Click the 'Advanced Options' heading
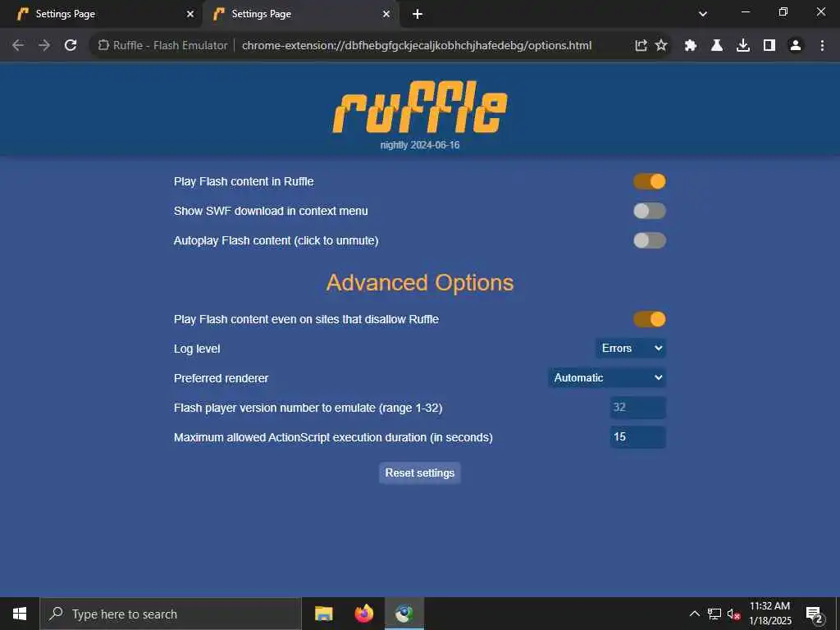This screenshot has height=630, width=840. pyautogui.click(x=420, y=283)
